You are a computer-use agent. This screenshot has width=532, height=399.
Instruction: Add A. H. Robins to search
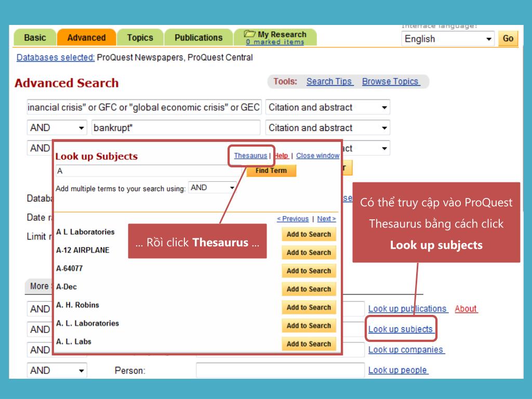[309, 308]
